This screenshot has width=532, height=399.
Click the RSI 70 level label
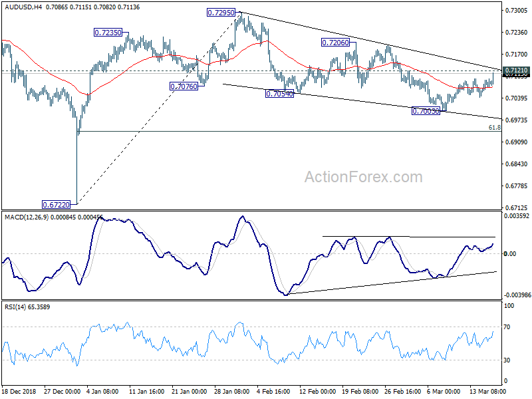coord(507,327)
